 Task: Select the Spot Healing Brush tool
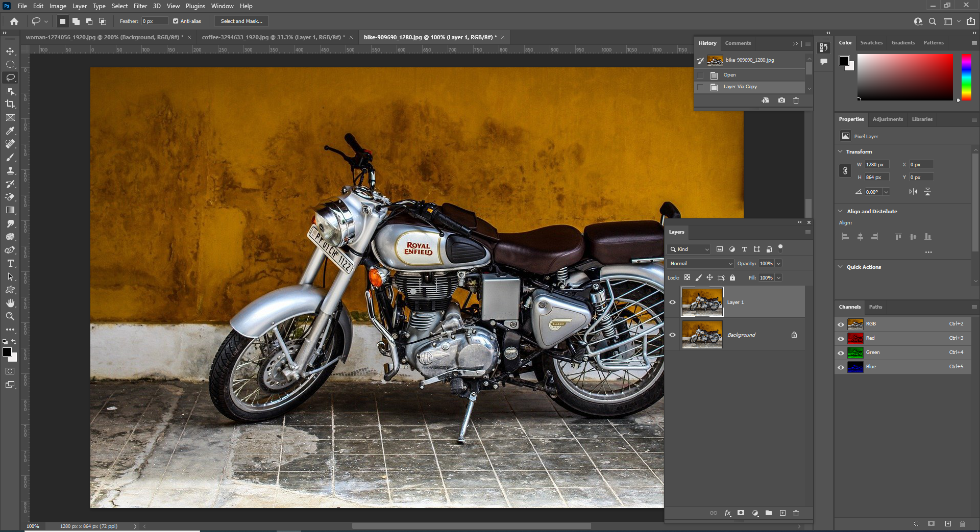(x=10, y=144)
